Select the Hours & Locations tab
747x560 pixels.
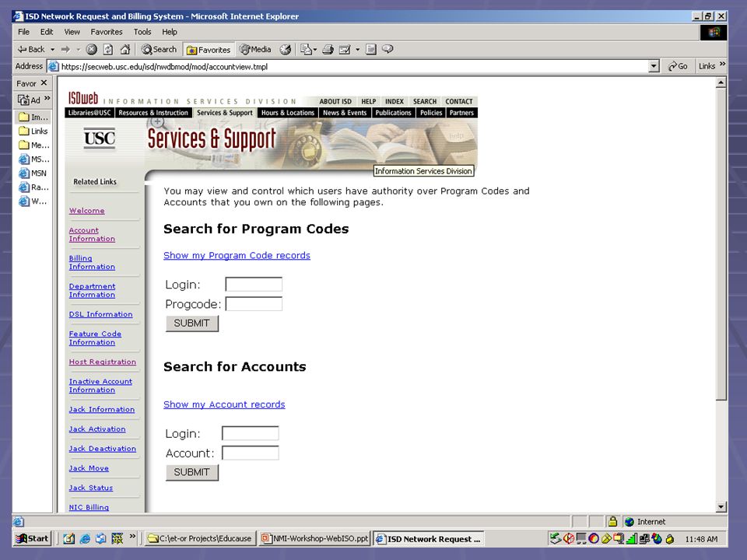click(288, 113)
